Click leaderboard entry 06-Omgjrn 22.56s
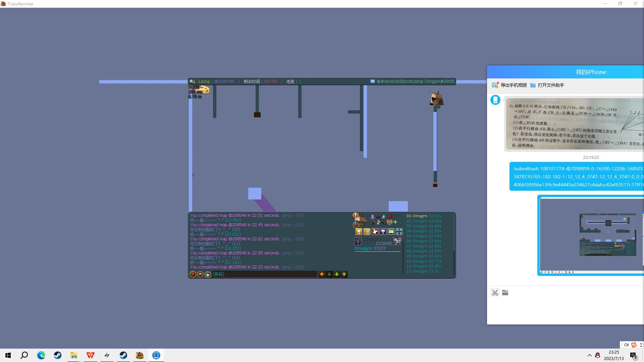The height and width of the screenshot is (362, 644). click(x=424, y=241)
